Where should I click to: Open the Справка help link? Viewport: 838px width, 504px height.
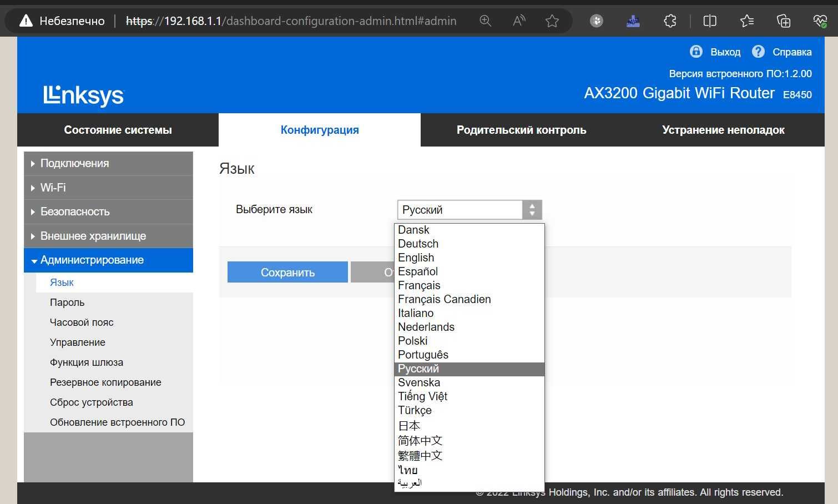click(792, 52)
